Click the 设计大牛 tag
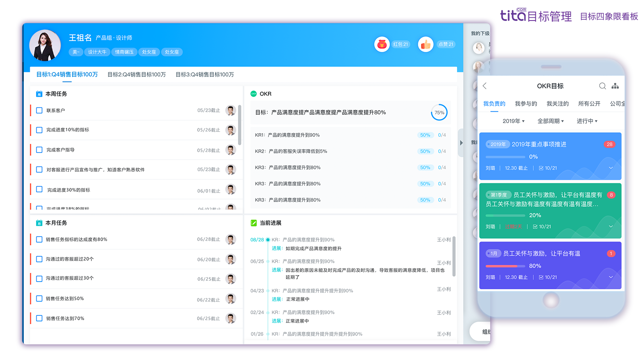644x362 pixels. [x=97, y=52]
